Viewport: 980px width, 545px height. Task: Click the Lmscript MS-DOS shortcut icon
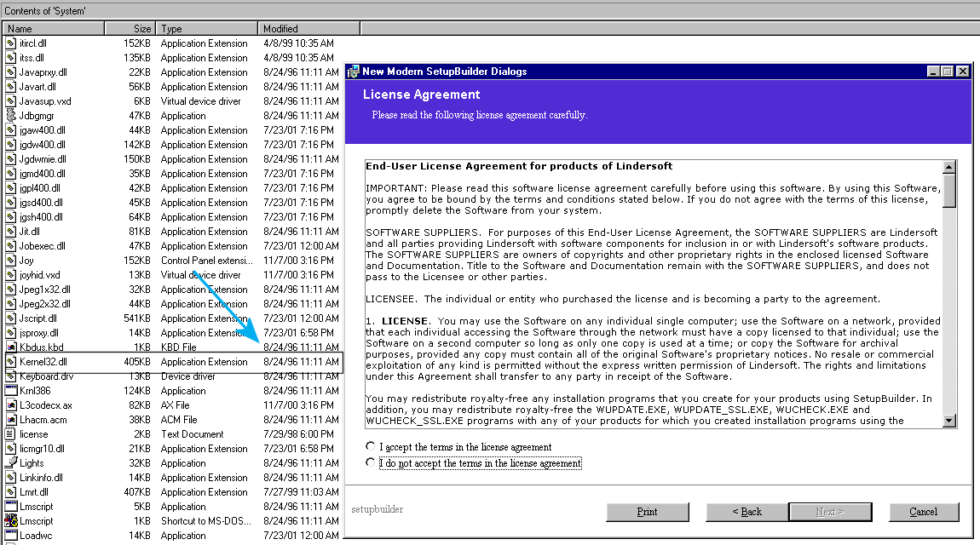pyautogui.click(x=10, y=520)
